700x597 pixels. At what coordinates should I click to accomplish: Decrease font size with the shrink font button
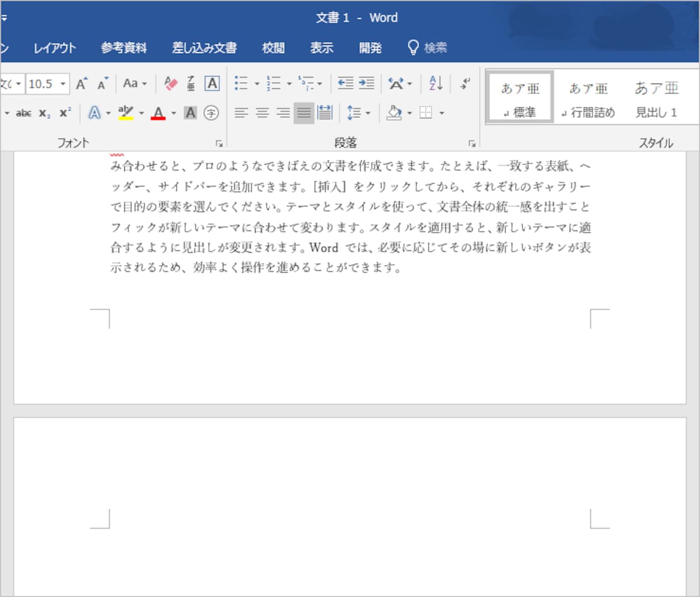click(103, 83)
